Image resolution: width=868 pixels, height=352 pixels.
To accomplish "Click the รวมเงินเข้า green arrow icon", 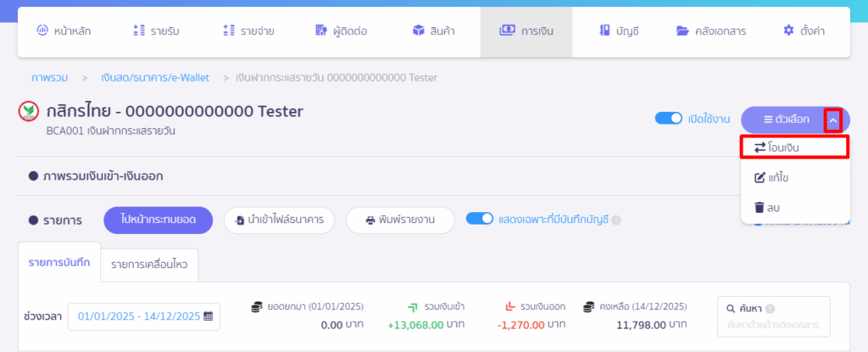I will pyautogui.click(x=413, y=306).
